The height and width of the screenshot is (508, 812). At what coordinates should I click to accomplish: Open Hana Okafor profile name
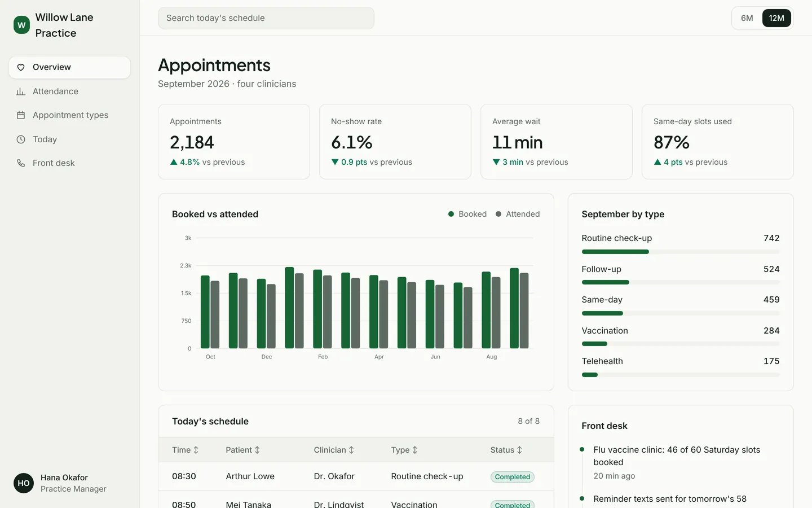pyautogui.click(x=64, y=478)
